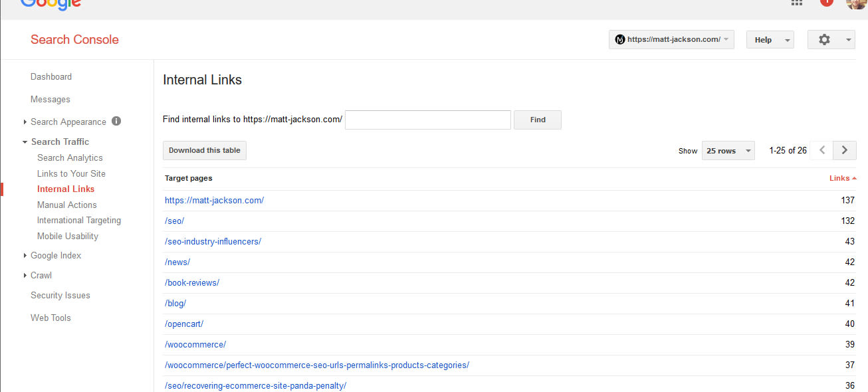Click the Google logo
The width and height of the screenshot is (868, 392).
(x=51, y=4)
